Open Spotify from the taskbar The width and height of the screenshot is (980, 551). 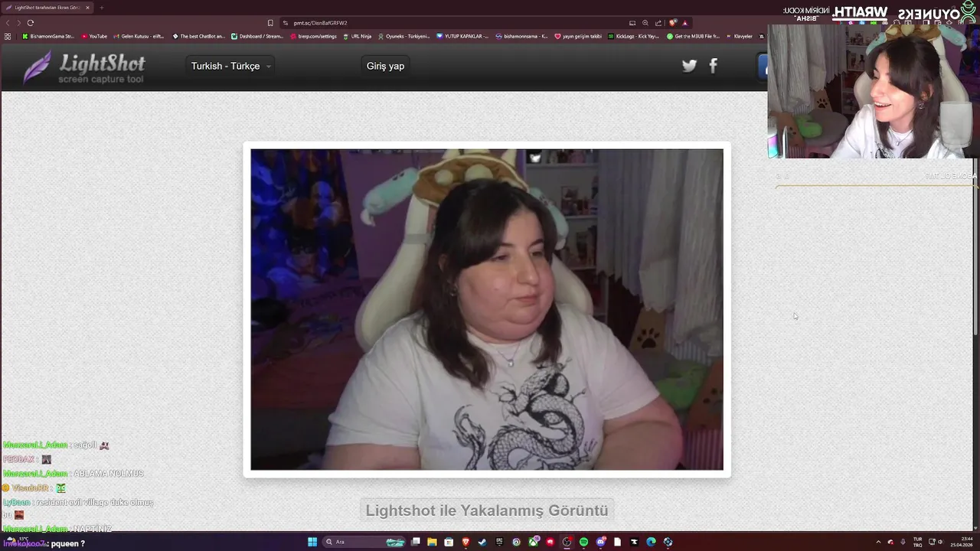(x=583, y=542)
